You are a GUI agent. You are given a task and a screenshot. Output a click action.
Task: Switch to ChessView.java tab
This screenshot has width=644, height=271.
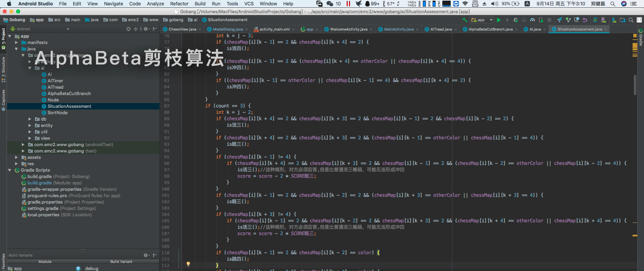click(x=182, y=29)
